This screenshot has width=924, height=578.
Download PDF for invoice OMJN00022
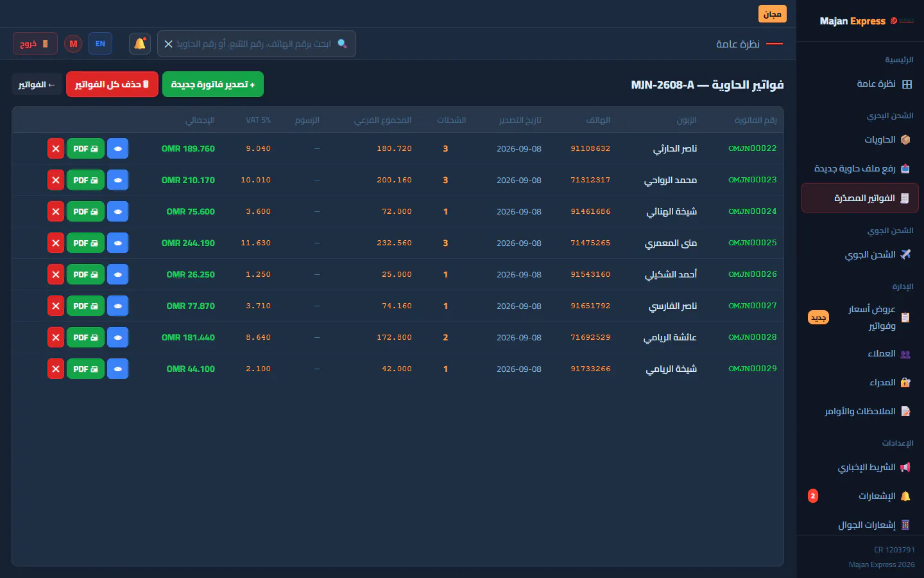coord(85,148)
